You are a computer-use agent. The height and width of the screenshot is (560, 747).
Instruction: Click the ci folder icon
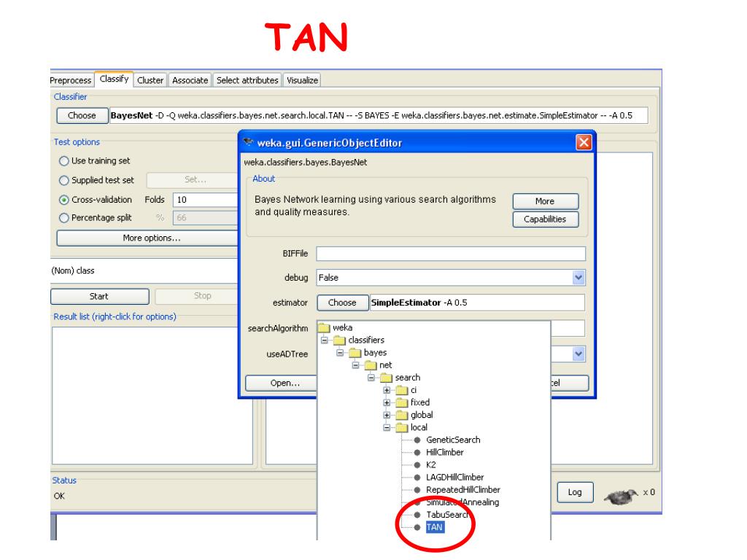coord(402,390)
